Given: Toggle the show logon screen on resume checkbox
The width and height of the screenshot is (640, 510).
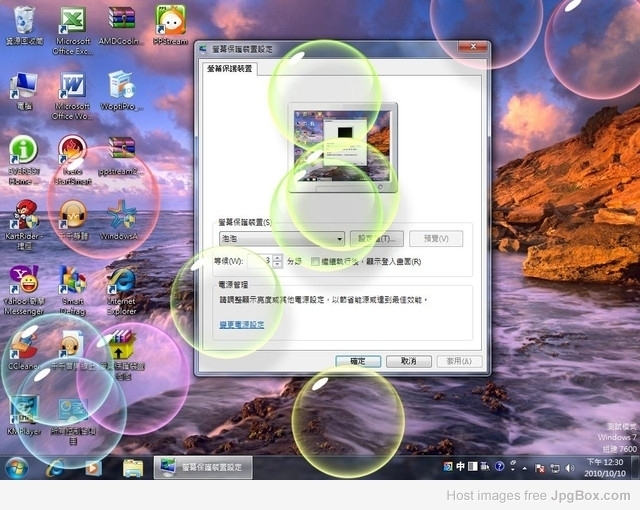Looking at the screenshot, I should pyautogui.click(x=315, y=262).
